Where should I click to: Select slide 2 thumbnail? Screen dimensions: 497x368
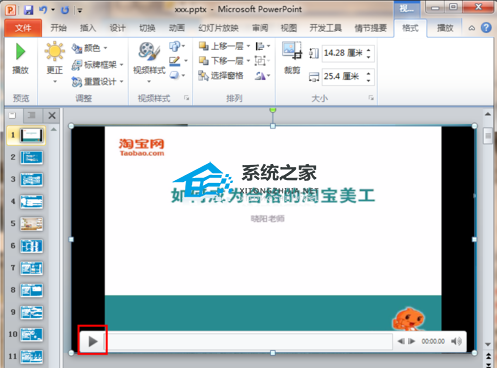point(31,158)
